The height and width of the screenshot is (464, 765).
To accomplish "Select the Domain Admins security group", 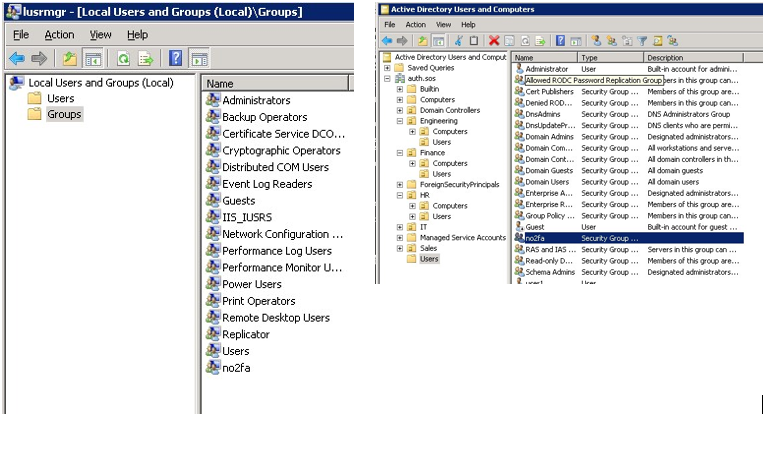I will click(548, 137).
